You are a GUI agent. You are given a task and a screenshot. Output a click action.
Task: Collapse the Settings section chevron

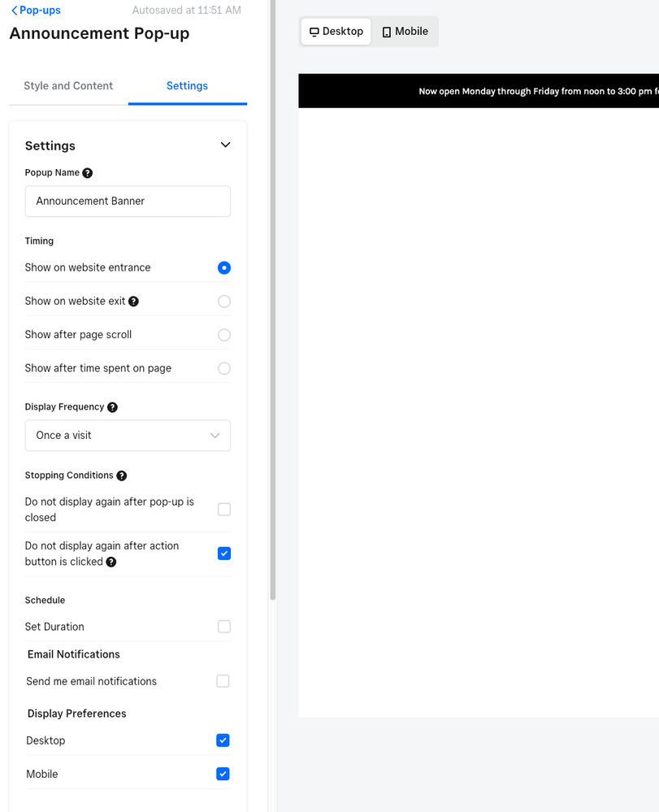[x=225, y=145]
